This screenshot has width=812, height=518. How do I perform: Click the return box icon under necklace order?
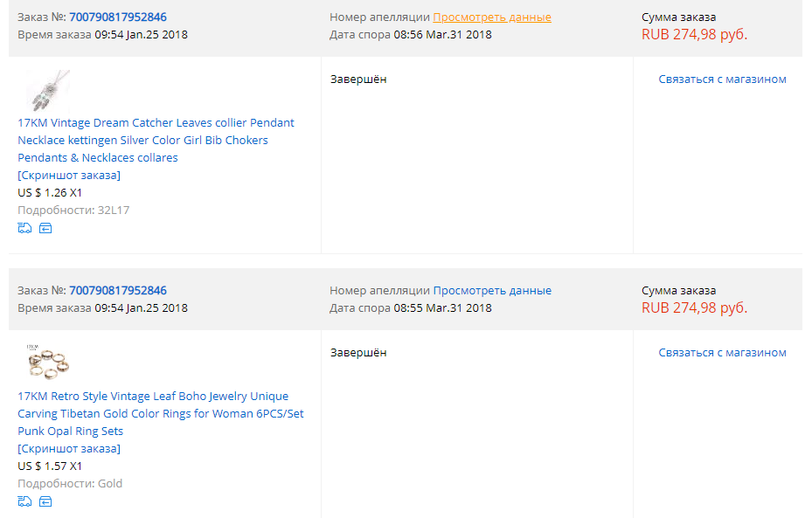45,228
